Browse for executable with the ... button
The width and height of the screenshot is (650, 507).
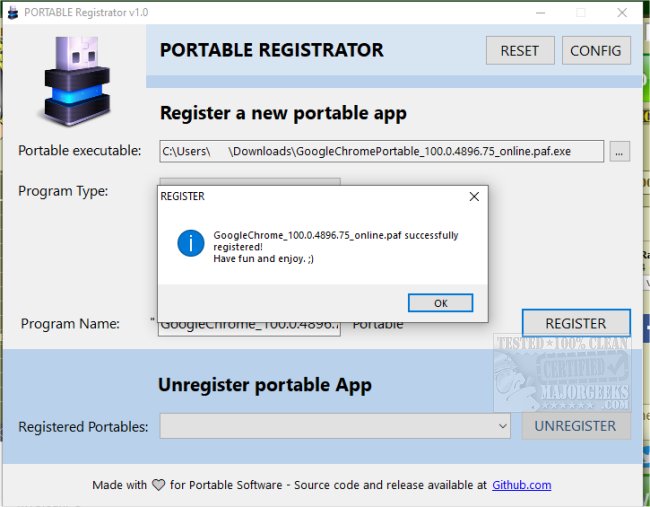619,152
